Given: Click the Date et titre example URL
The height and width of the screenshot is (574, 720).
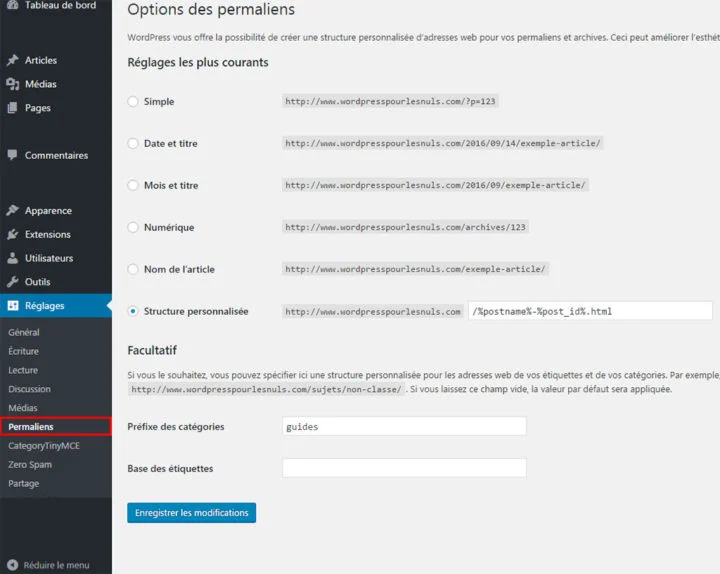Looking at the screenshot, I should point(443,143).
